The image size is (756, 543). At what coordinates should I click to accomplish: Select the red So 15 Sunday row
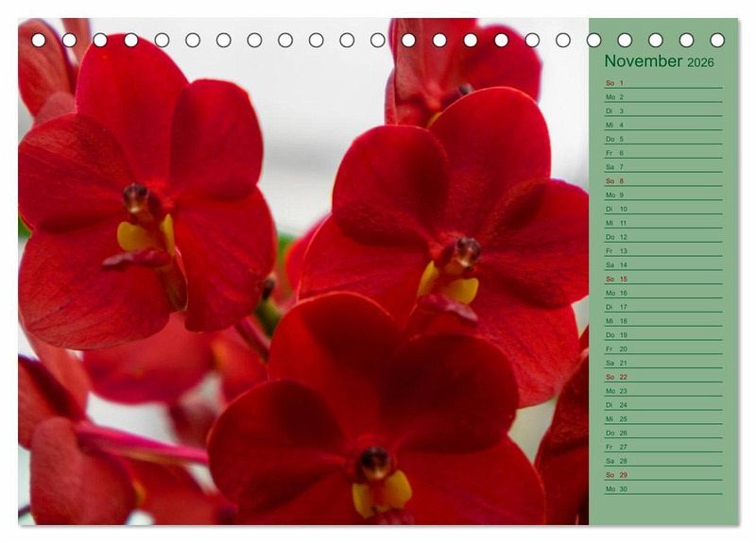[662, 280]
